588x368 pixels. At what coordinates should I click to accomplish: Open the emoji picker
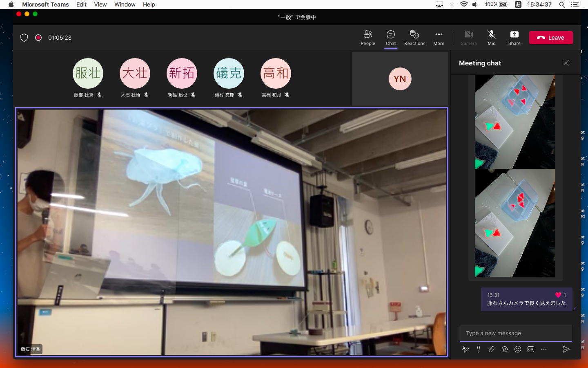[518, 349]
